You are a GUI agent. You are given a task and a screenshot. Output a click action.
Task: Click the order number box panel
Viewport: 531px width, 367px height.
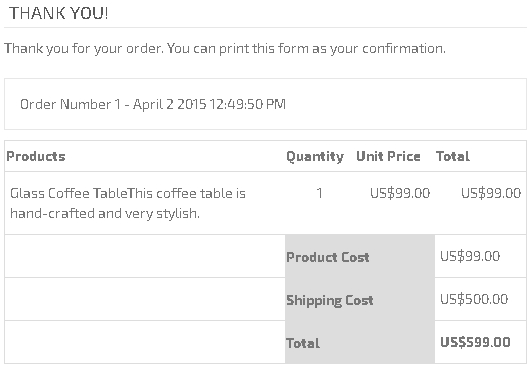pos(266,104)
